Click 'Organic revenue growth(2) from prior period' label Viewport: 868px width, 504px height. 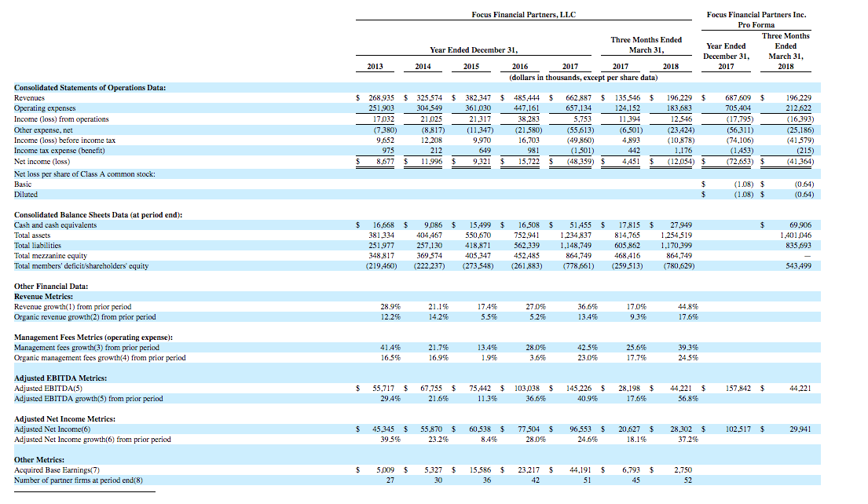coord(85,317)
